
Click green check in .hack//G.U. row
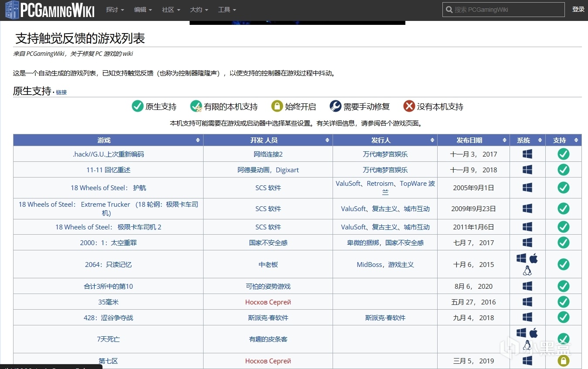pyautogui.click(x=564, y=154)
